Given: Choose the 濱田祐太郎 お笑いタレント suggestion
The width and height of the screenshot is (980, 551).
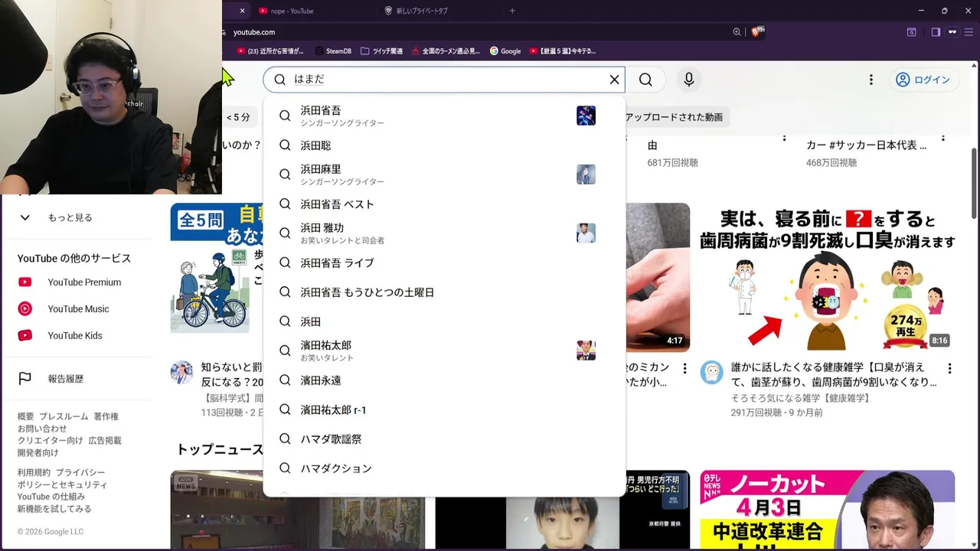Looking at the screenshot, I should 444,350.
